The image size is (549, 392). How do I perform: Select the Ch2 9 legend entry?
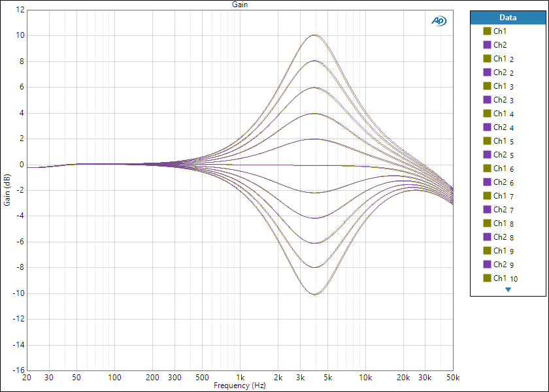[499, 264]
